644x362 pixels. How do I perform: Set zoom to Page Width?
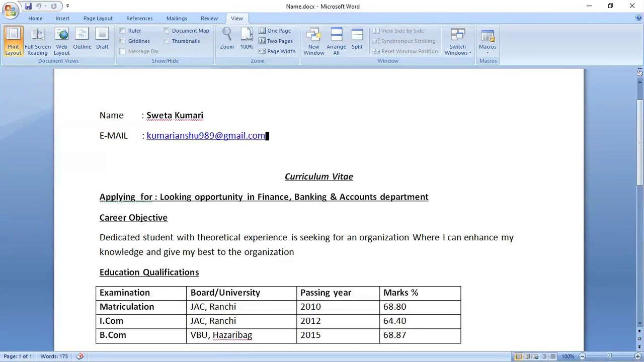click(277, 51)
